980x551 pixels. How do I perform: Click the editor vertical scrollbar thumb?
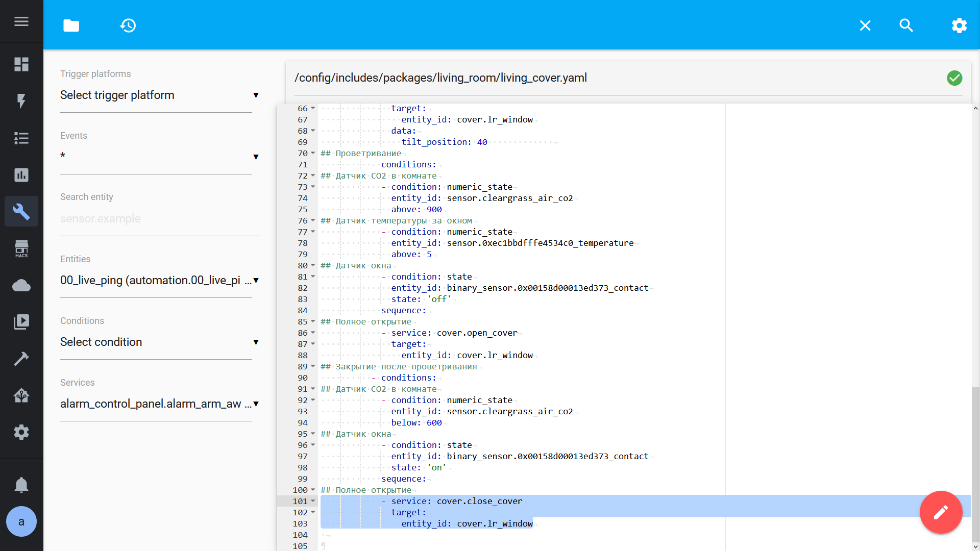point(975,464)
